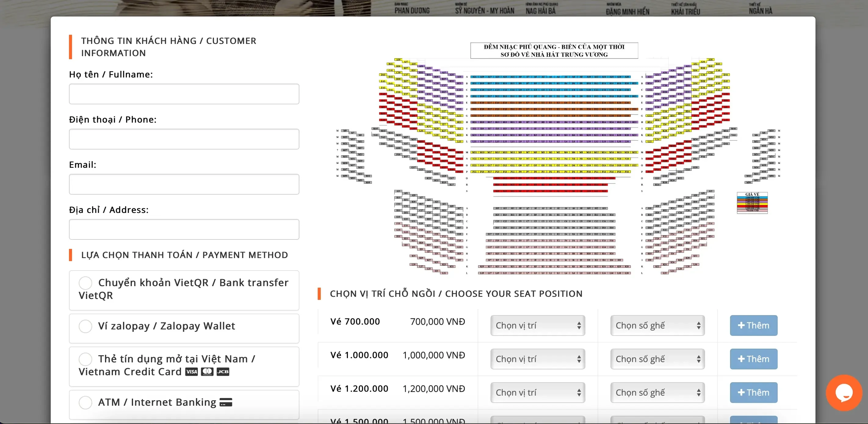Select the Zalopay Wallet payment option
Screen dimensions: 868x424
point(85,326)
